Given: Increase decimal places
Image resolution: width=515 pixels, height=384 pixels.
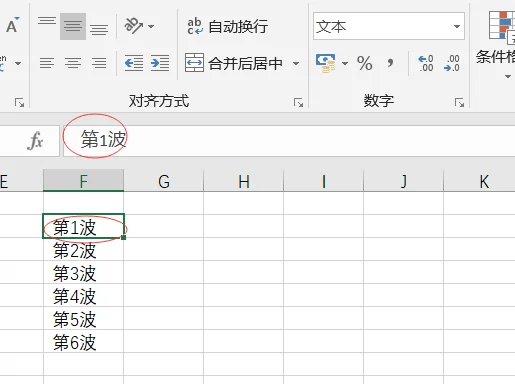Looking at the screenshot, I should [426, 63].
